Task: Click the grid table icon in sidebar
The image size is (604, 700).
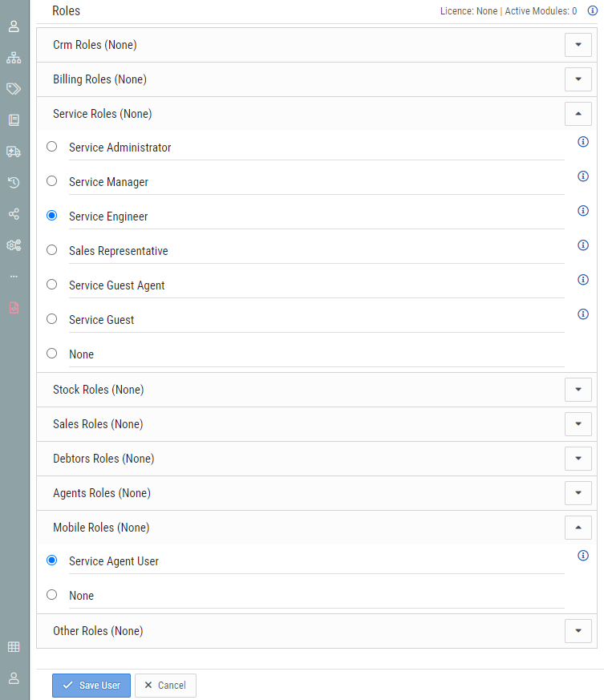Action: click(14, 647)
